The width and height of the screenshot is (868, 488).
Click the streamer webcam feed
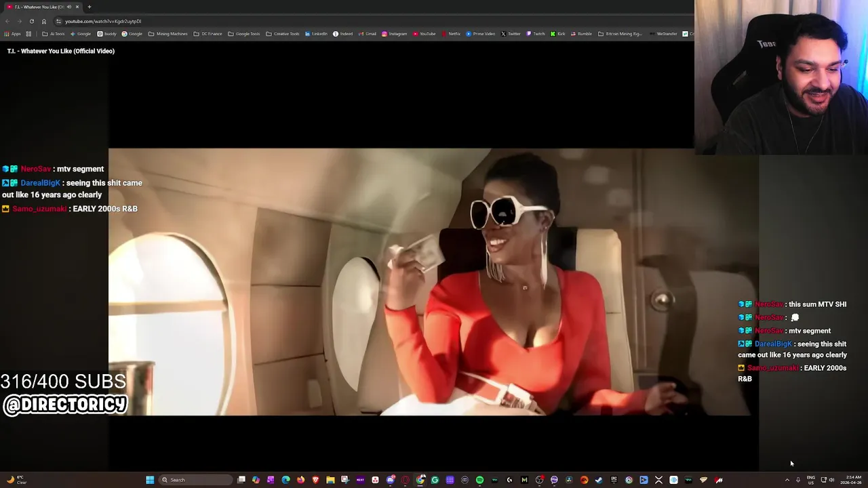(x=781, y=77)
